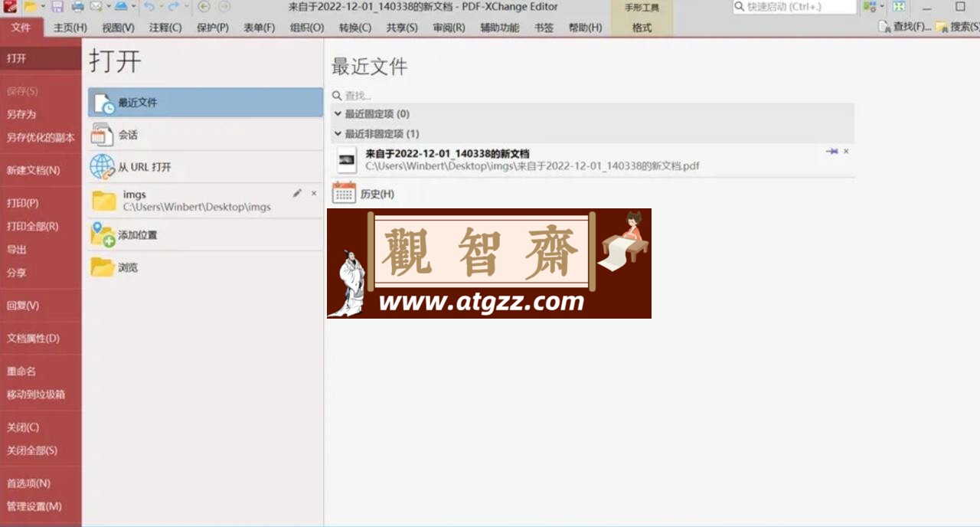Choose 从 URL 打开 option
Viewport: 980px width, 527px height.
point(205,167)
